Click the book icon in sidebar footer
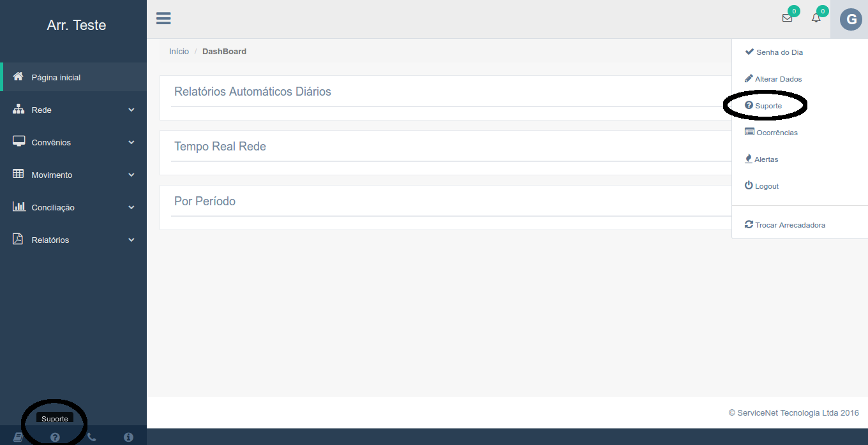Viewport: 868px width, 445px height. click(x=19, y=437)
